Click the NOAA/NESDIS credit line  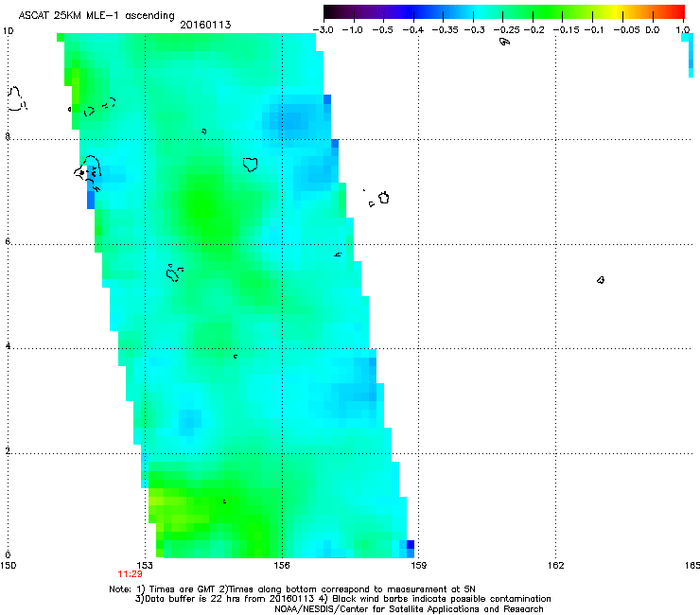point(409,608)
